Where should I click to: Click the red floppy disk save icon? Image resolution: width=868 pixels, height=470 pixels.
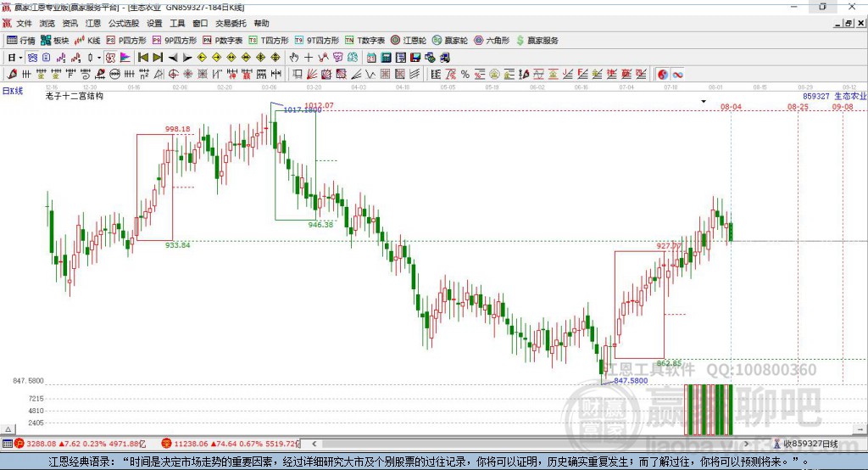(x=415, y=58)
